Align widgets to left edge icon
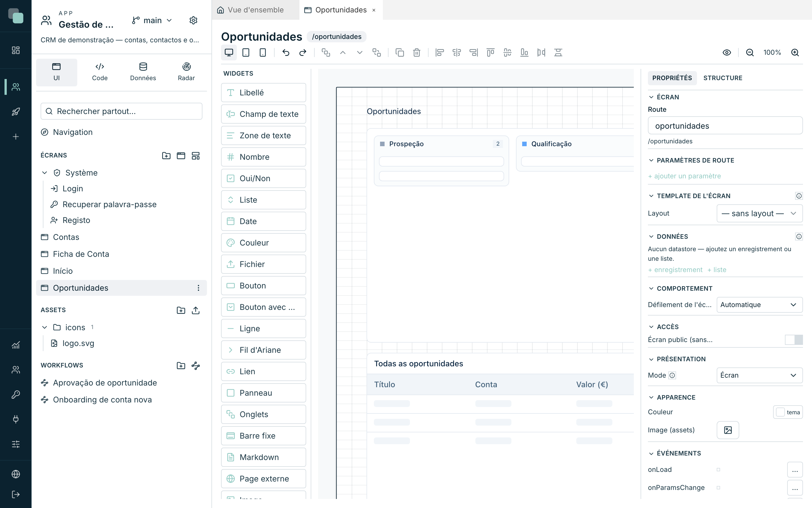Screen dimensions: 812x508 pyautogui.click(x=440, y=52)
